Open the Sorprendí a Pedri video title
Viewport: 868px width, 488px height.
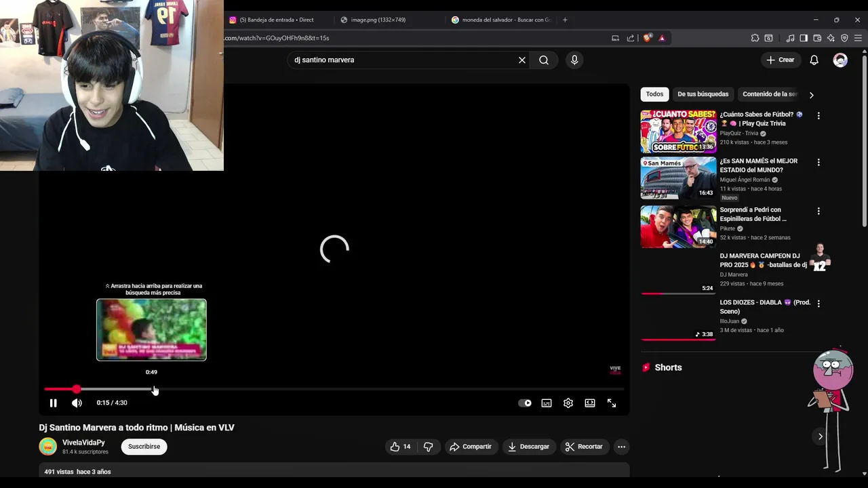click(753, 214)
